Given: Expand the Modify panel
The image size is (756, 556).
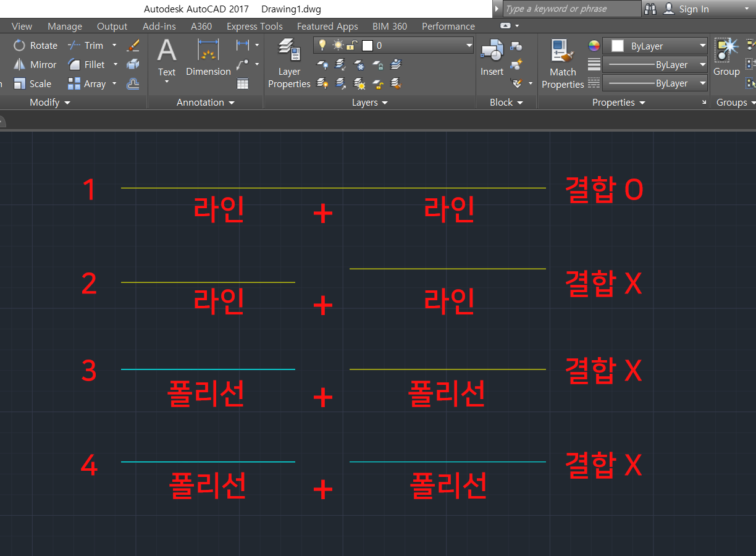Looking at the screenshot, I should coord(51,103).
